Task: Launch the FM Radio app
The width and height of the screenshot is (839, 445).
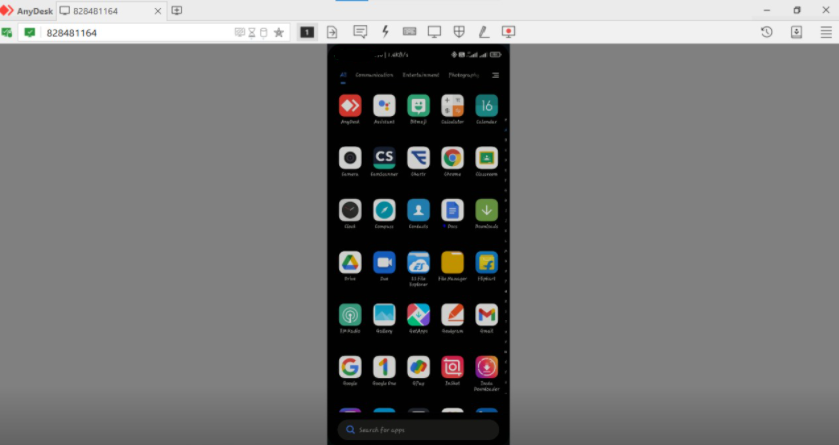Action: 350,315
